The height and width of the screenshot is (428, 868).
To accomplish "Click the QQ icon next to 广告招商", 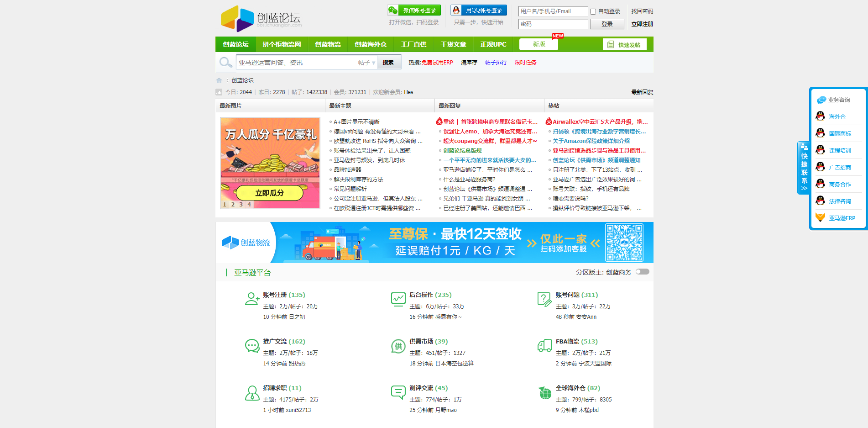I will pos(821,167).
